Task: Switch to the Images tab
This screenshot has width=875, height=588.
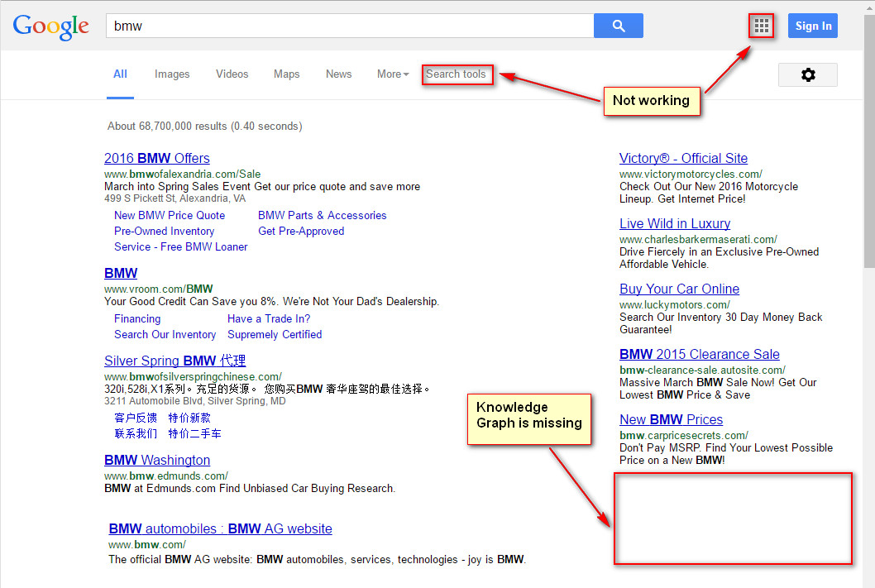Action: click(x=172, y=74)
